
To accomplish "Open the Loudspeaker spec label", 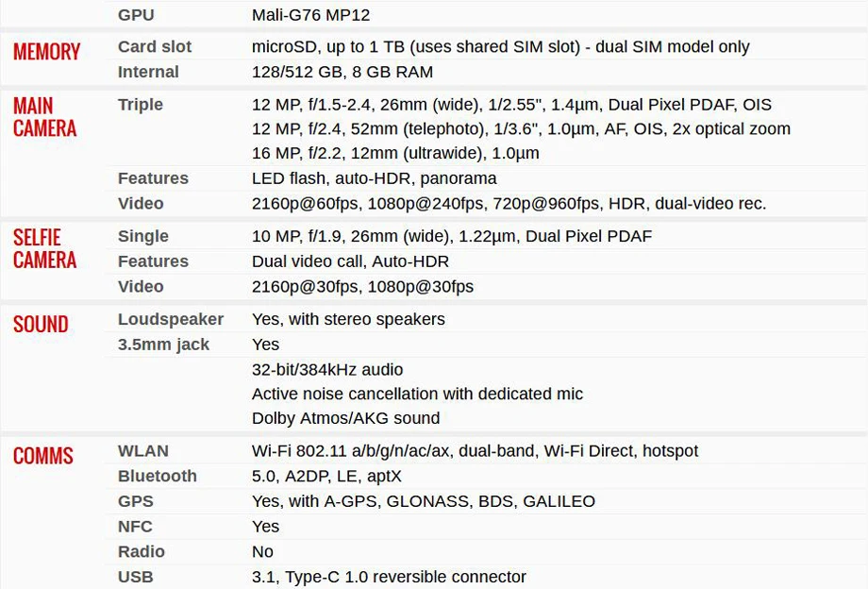I will (x=171, y=319).
